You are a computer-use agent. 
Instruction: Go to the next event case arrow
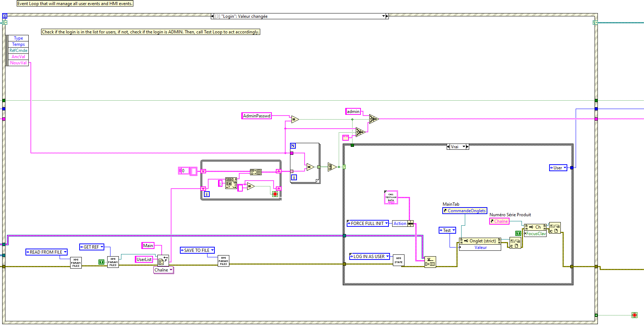pos(387,16)
